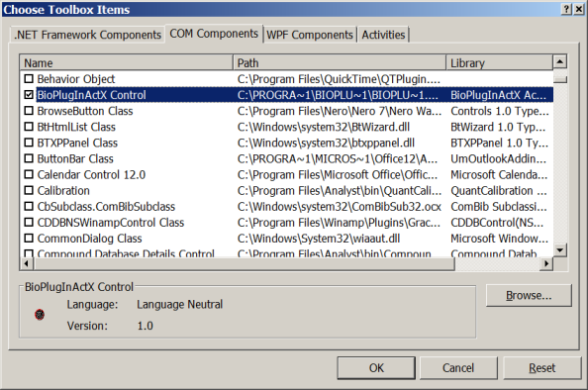Click the QuickTime QTPlugin path cell
The height and width of the screenshot is (390, 588).
(x=339, y=79)
